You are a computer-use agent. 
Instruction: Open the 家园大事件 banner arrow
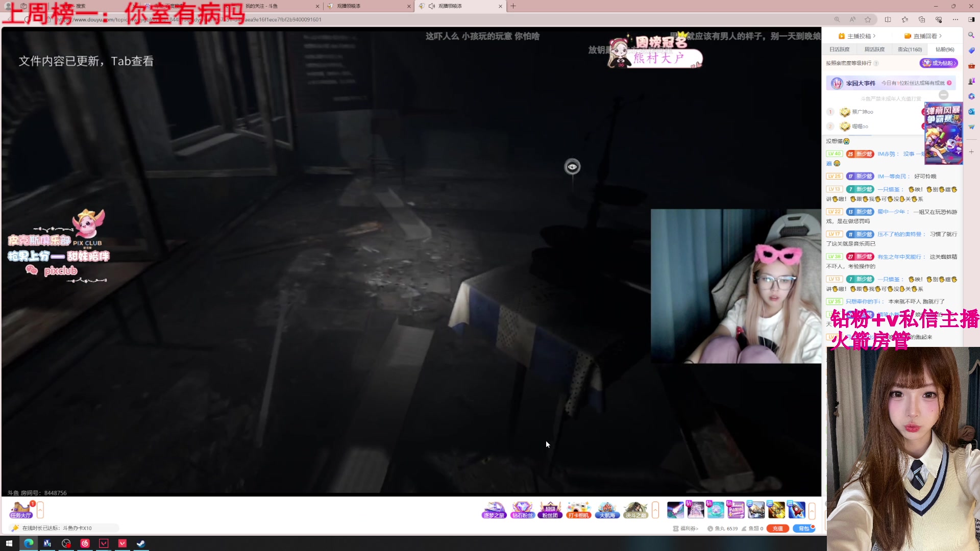point(949,83)
